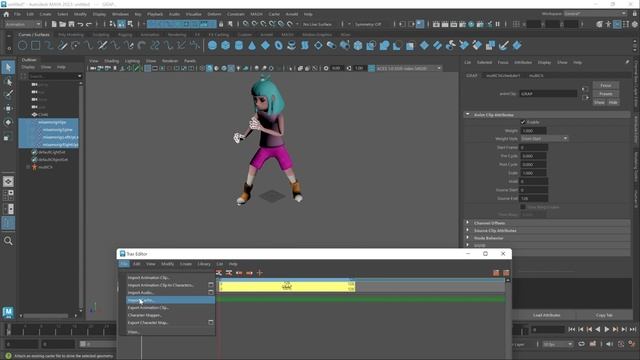Click the magnifier search icon in left sidebar
Screen dimensions: 640x360
[8, 241]
